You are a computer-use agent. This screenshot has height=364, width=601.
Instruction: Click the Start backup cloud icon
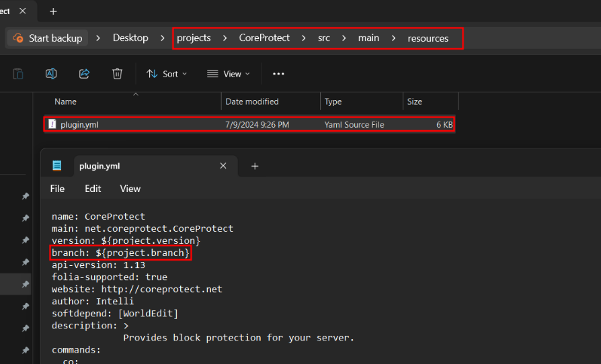tap(18, 38)
